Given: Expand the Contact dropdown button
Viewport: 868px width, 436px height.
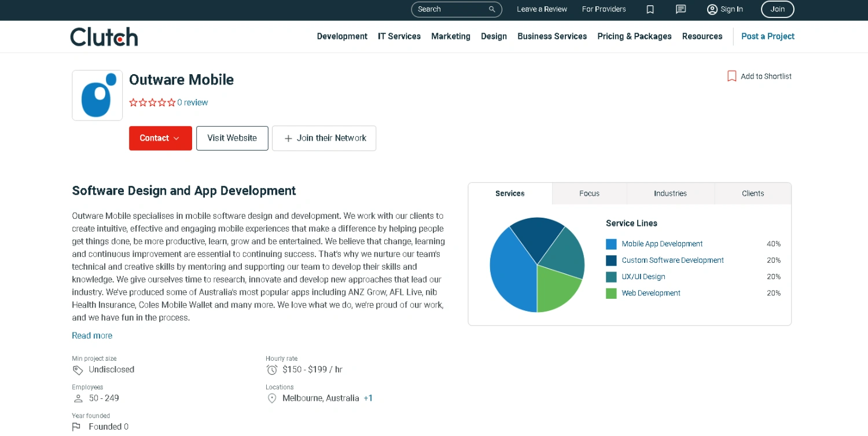Looking at the screenshot, I should (160, 138).
